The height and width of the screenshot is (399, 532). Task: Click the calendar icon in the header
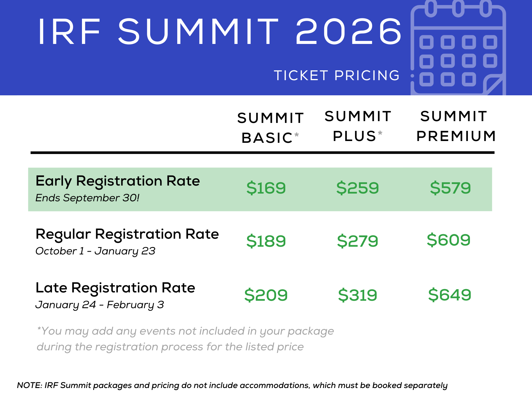[x=458, y=47]
